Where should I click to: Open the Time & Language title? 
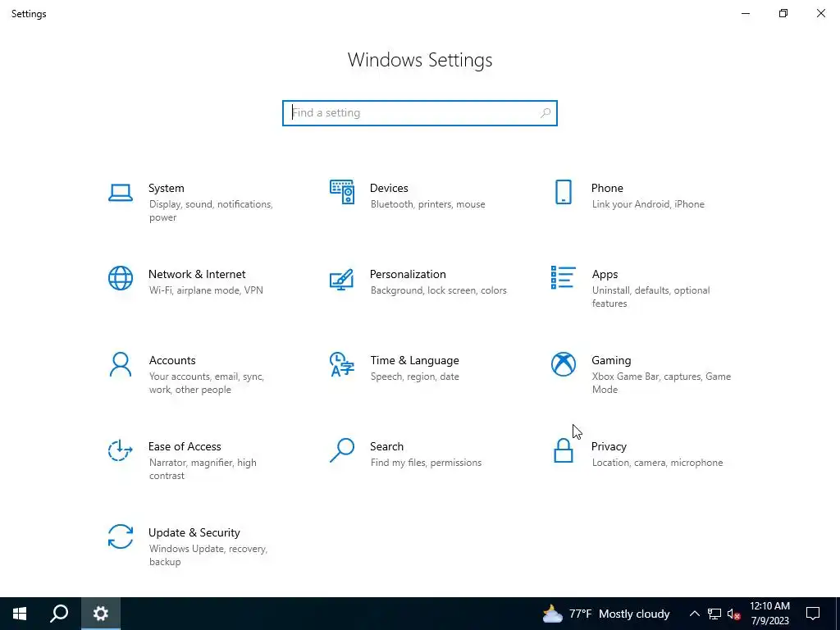tap(414, 361)
